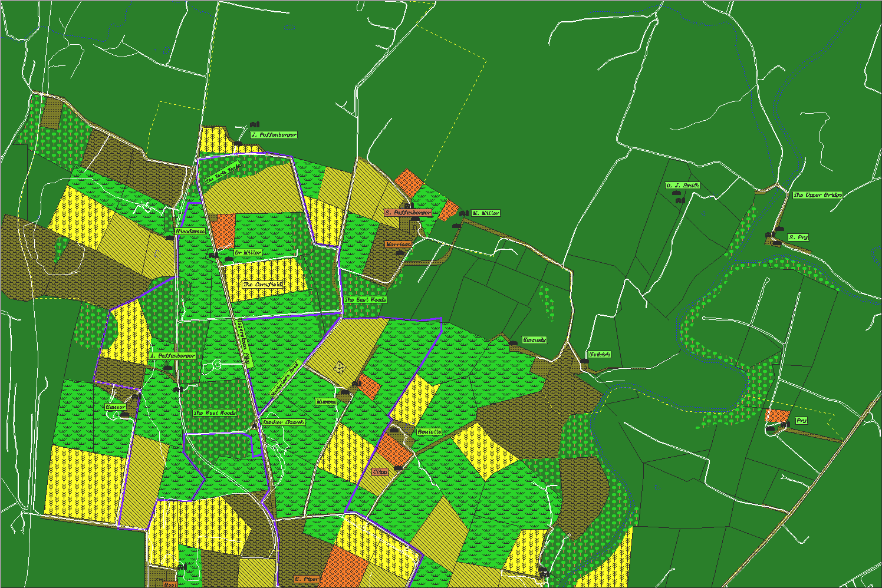Click the Hagerstown Pike road label
Screen dimensions: 882x588
244,343
